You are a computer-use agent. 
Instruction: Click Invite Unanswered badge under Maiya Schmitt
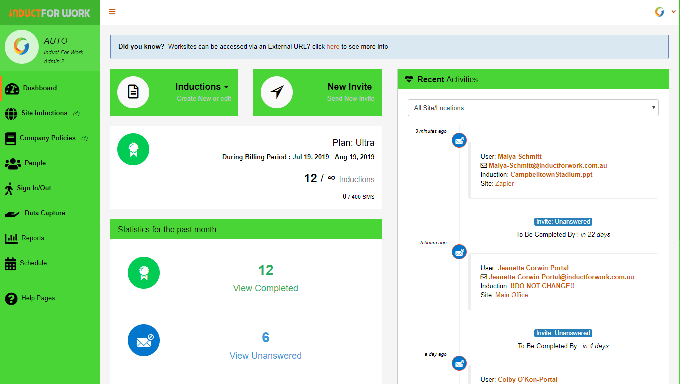(563, 222)
